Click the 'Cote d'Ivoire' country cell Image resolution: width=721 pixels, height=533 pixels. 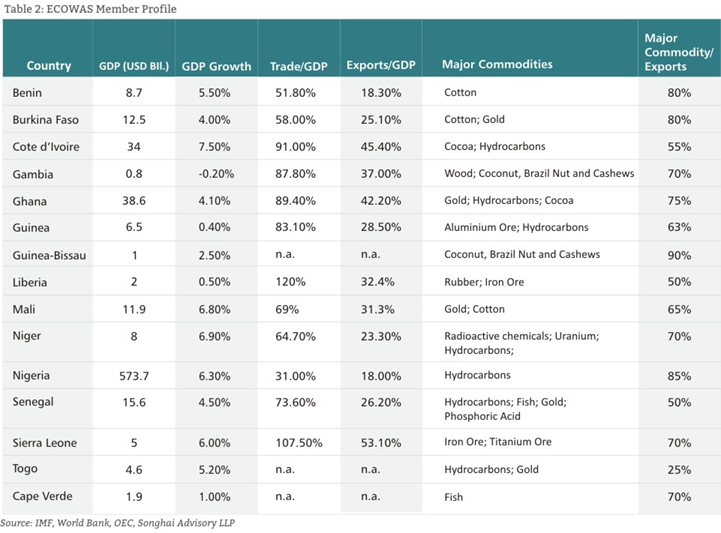point(46,147)
